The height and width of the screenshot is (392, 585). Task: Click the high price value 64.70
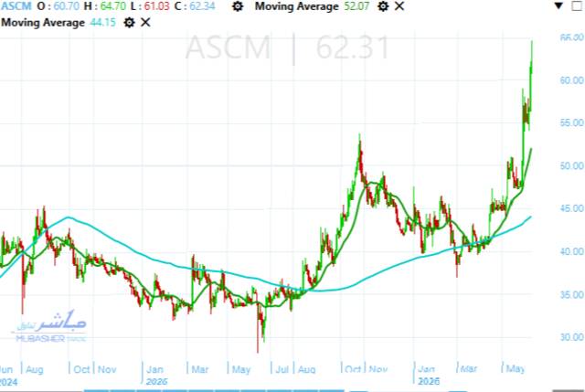click(x=112, y=6)
